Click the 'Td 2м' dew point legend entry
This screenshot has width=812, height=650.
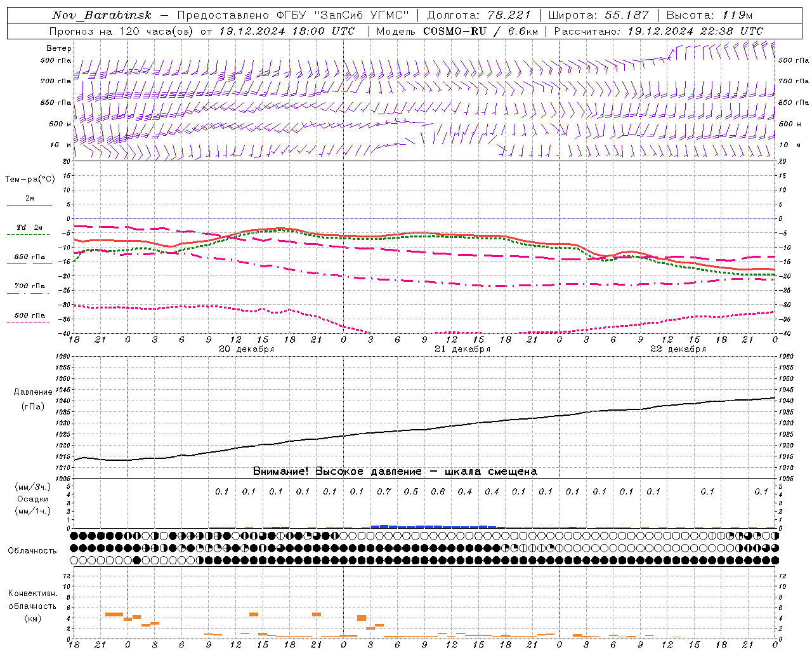(29, 227)
